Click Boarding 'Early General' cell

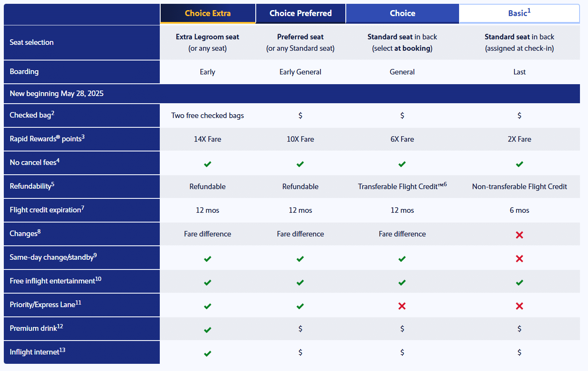coord(300,72)
